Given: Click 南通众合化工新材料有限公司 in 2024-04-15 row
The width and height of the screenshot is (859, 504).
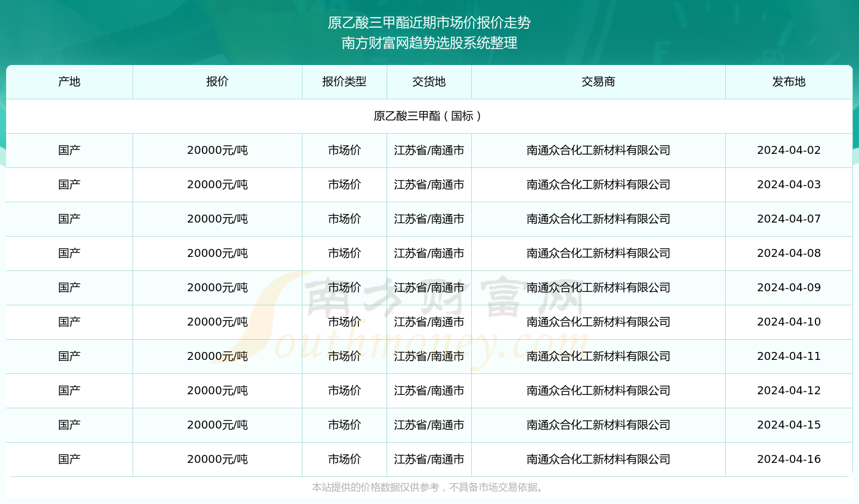Looking at the screenshot, I should point(598,425).
